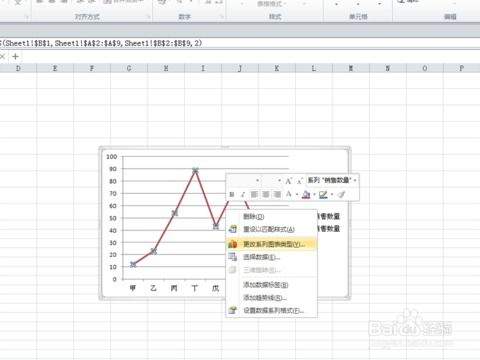480x360 pixels.
Task: Choose 添加趋势线(R)... in the context menu
Action: point(271,297)
